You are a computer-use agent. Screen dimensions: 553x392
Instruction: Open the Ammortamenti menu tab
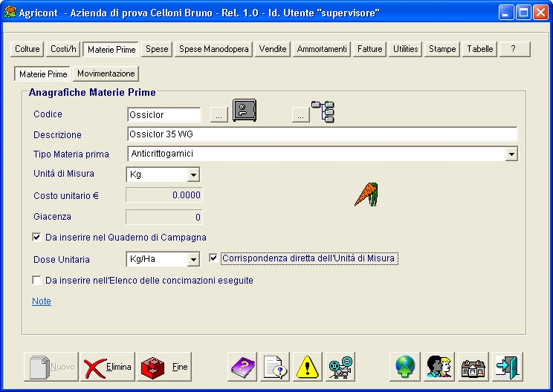pos(321,49)
